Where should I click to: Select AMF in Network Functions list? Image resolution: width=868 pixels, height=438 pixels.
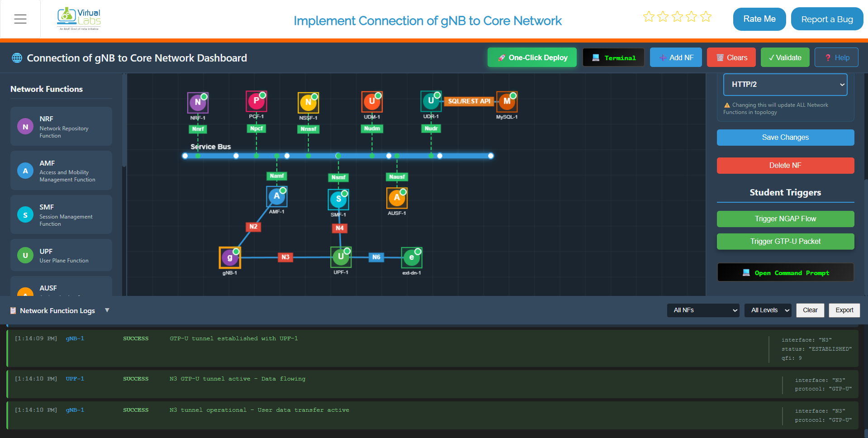[x=61, y=171]
